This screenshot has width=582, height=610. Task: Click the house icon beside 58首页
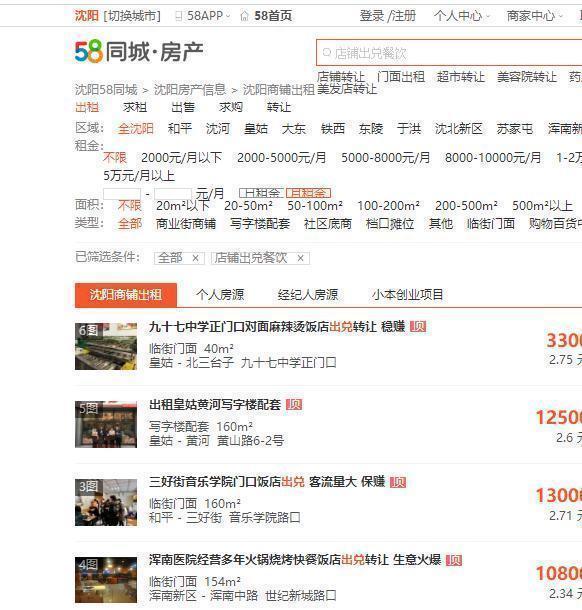(244, 16)
